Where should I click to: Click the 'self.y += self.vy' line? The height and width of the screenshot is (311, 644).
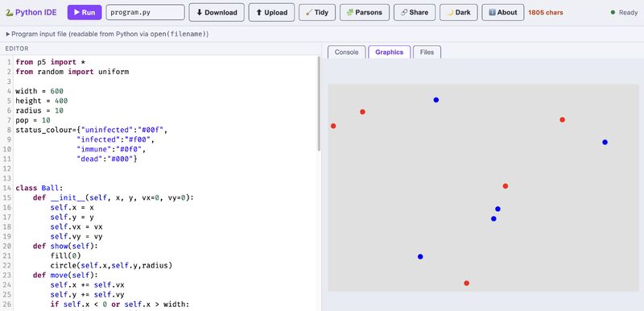pos(87,295)
